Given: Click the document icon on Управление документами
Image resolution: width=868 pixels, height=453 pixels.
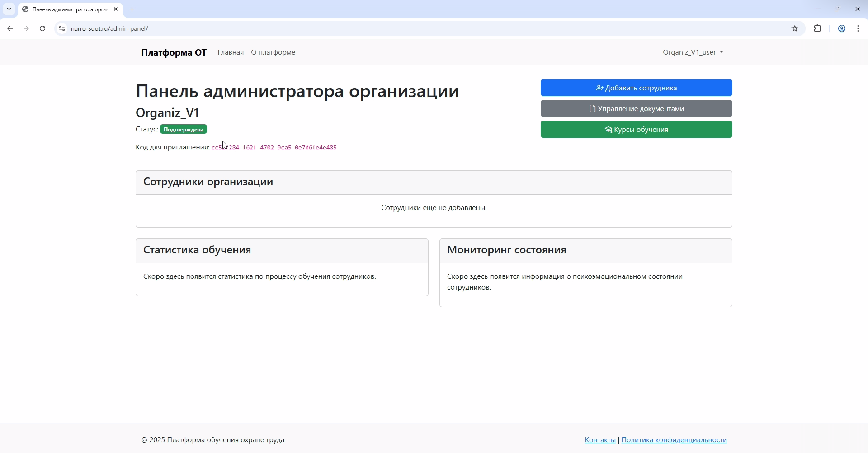Looking at the screenshot, I should pyautogui.click(x=593, y=108).
